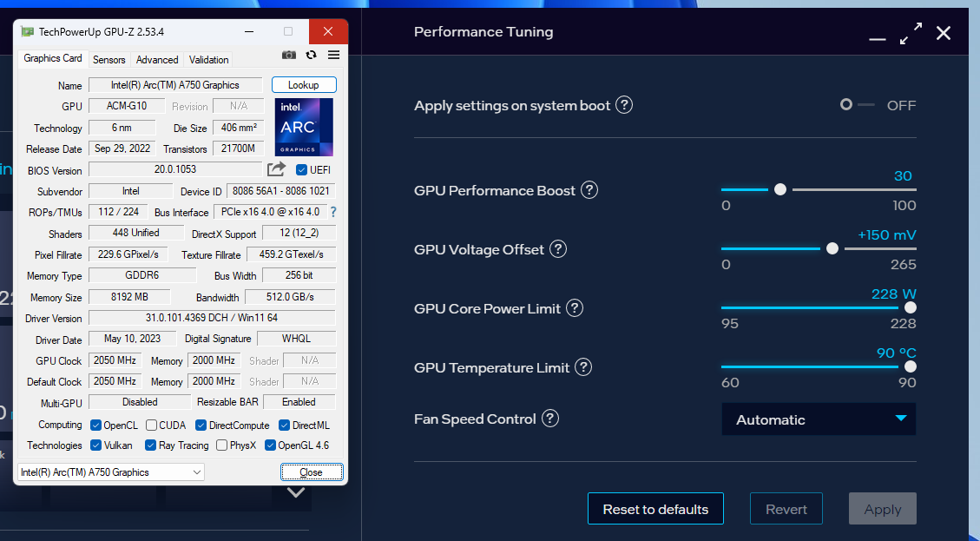Toggle the OpenCL checkbox
980x541 pixels.
tap(95, 426)
